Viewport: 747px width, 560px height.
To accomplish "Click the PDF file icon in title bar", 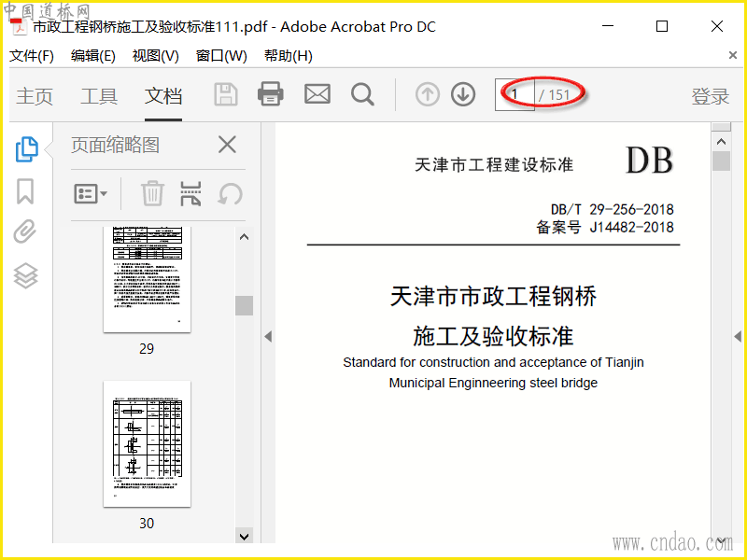I will 19,27.
